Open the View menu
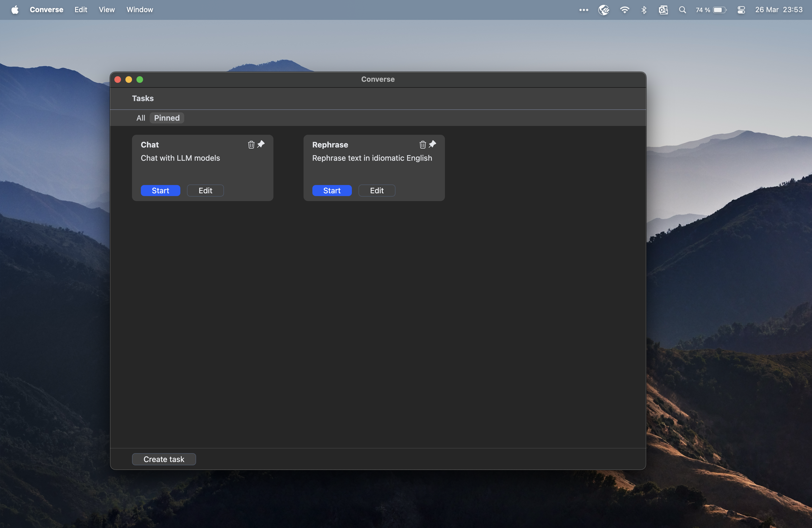 107,10
